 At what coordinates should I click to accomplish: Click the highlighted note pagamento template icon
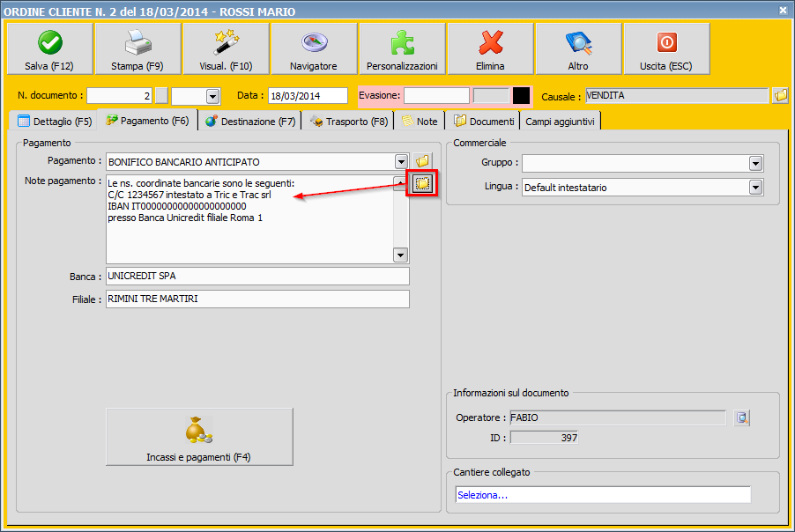[x=422, y=182]
